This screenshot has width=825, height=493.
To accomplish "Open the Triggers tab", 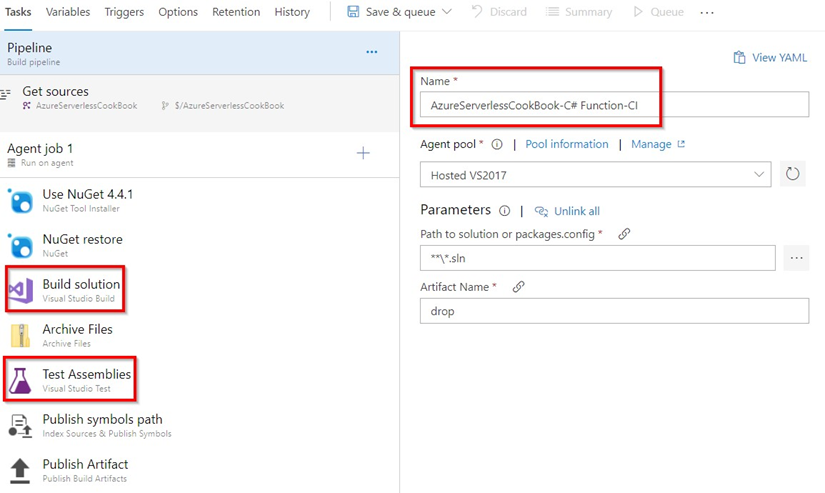I will click(x=124, y=12).
